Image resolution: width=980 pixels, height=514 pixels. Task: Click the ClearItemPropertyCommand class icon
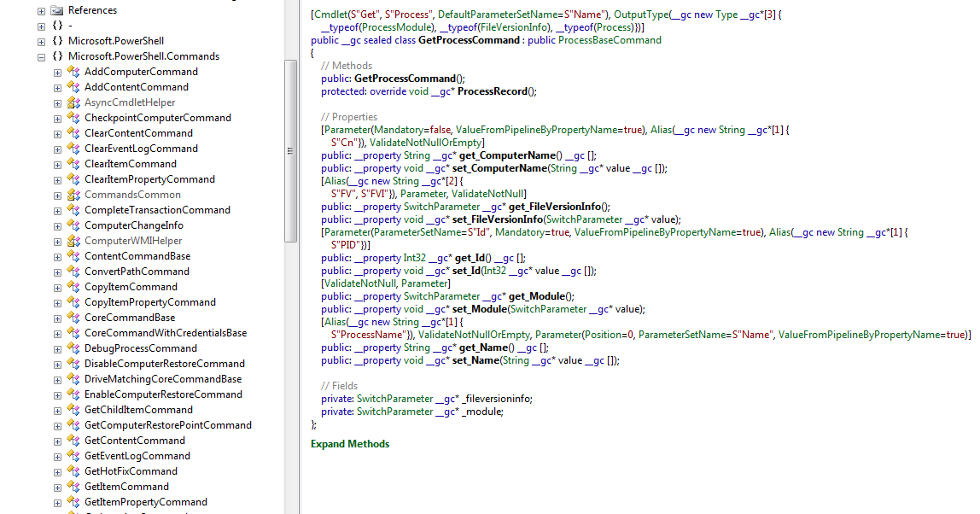(x=73, y=178)
